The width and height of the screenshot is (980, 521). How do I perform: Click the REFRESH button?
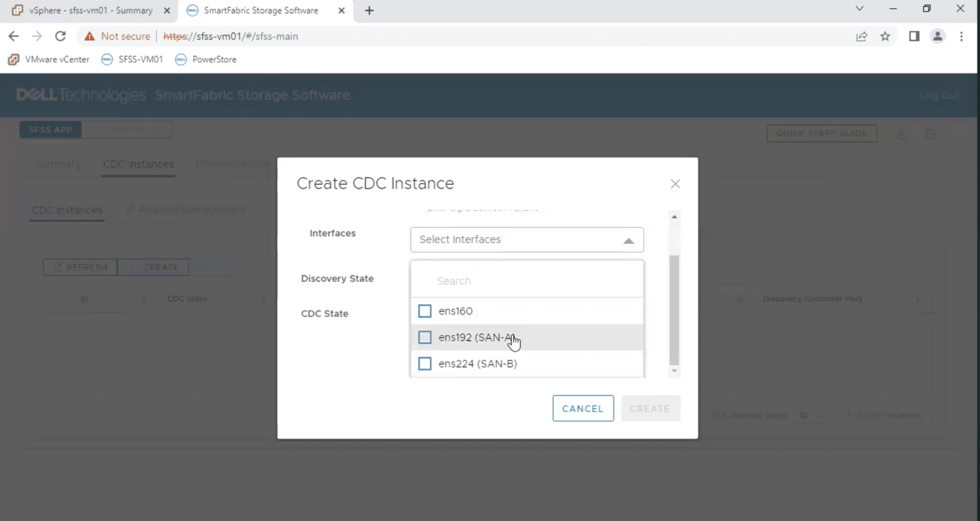tap(81, 267)
